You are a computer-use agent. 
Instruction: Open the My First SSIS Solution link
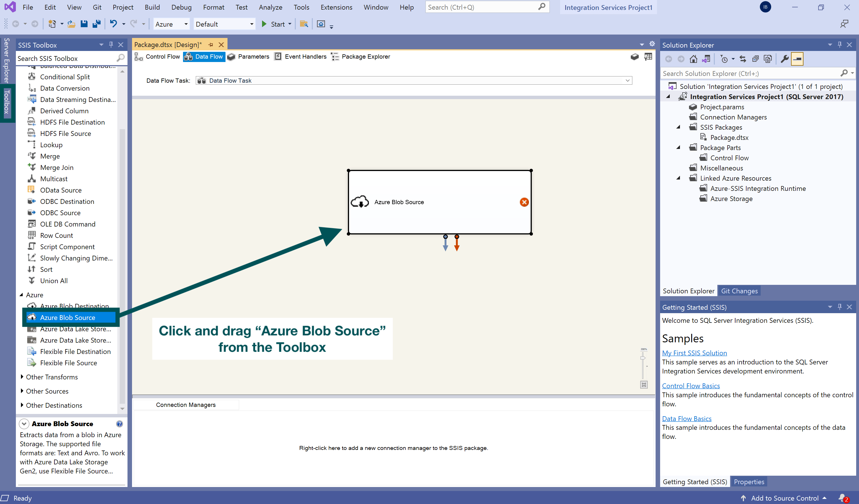coord(694,353)
